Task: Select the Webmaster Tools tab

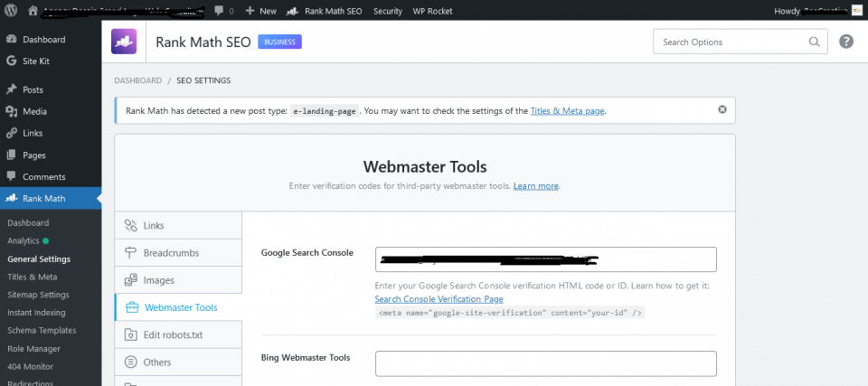Action: (178, 307)
